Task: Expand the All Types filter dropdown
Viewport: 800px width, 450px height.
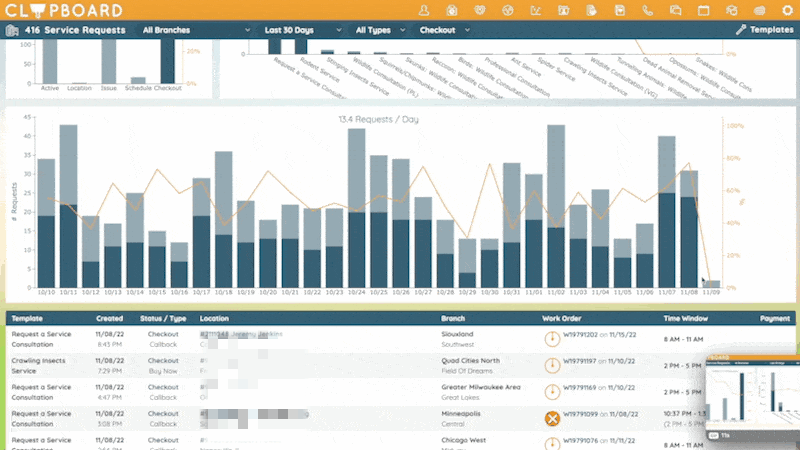Action: point(380,30)
